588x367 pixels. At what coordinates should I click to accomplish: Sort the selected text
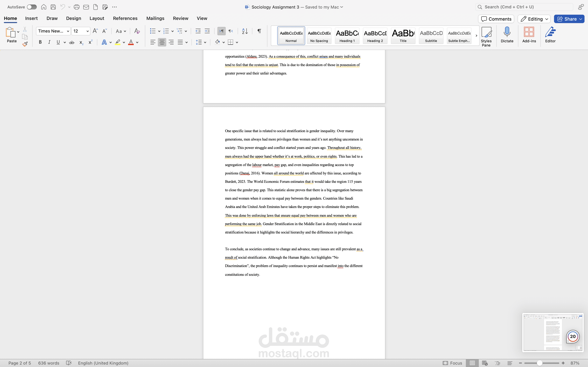pyautogui.click(x=244, y=31)
